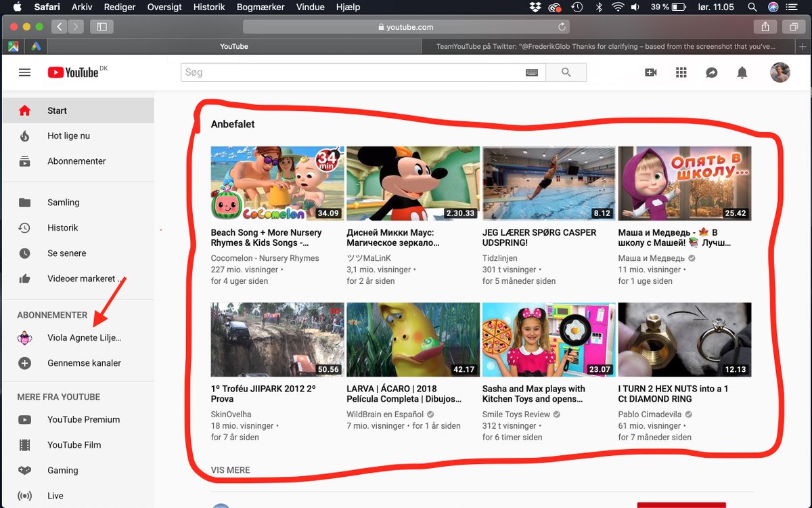This screenshot has height=508, width=812.
Task: Show all tabs overview button
Action: pos(793,27)
